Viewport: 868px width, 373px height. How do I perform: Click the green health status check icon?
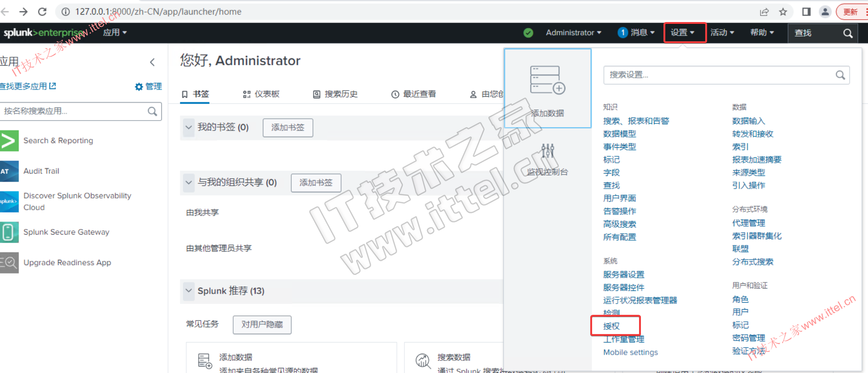(x=528, y=33)
